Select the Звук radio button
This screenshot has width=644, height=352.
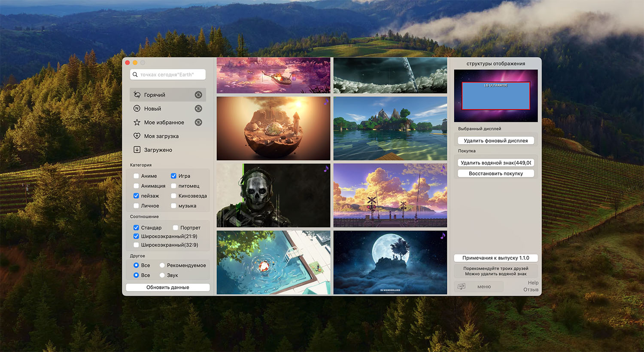point(162,275)
